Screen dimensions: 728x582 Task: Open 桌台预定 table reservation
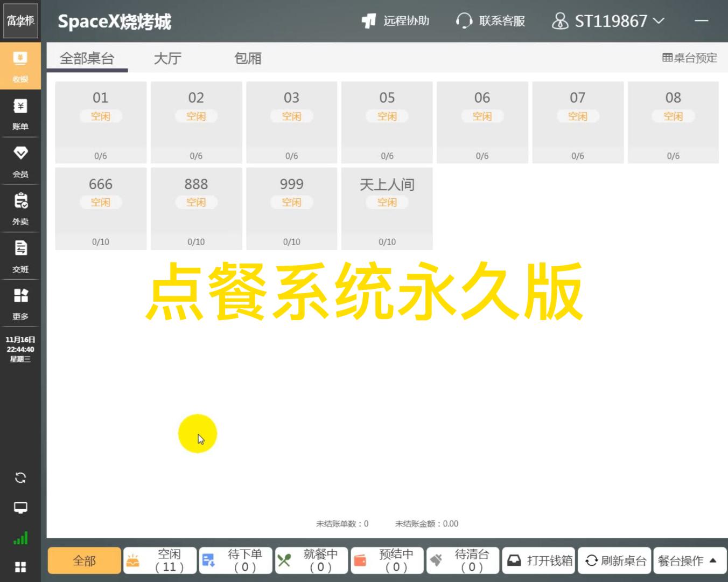(x=689, y=58)
